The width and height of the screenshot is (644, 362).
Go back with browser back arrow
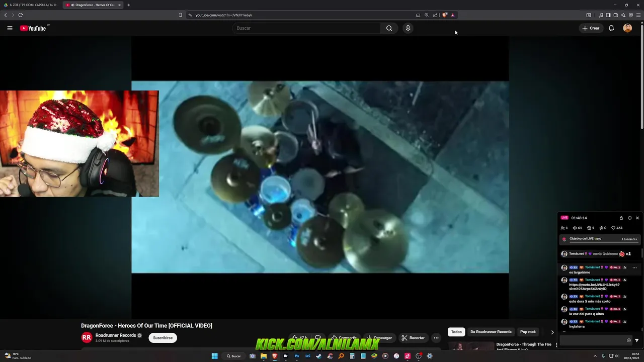point(6,15)
